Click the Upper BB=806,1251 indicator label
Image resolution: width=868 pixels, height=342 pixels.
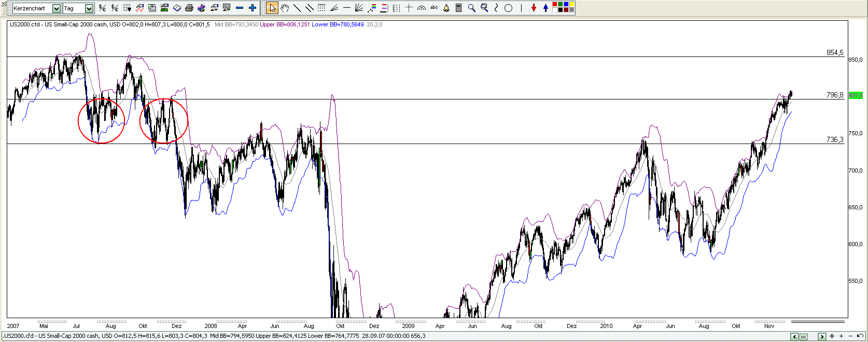coord(284,24)
